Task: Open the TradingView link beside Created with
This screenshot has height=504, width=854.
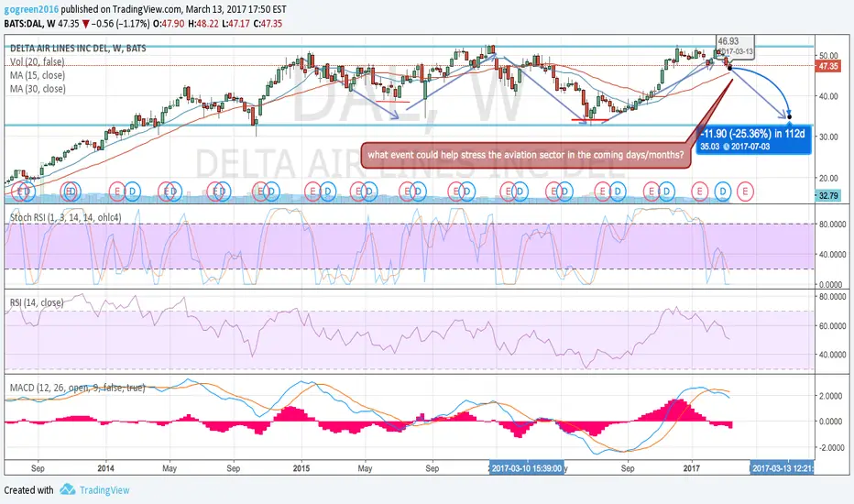Action: tap(104, 490)
